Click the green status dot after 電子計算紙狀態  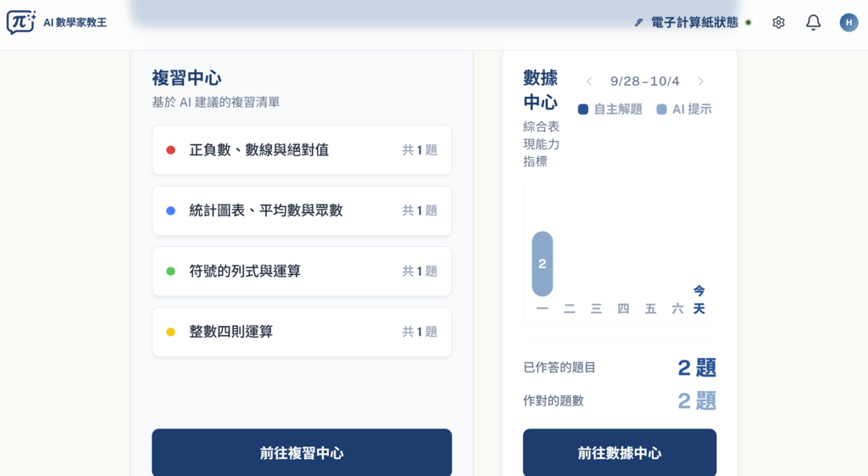pyautogui.click(x=748, y=23)
